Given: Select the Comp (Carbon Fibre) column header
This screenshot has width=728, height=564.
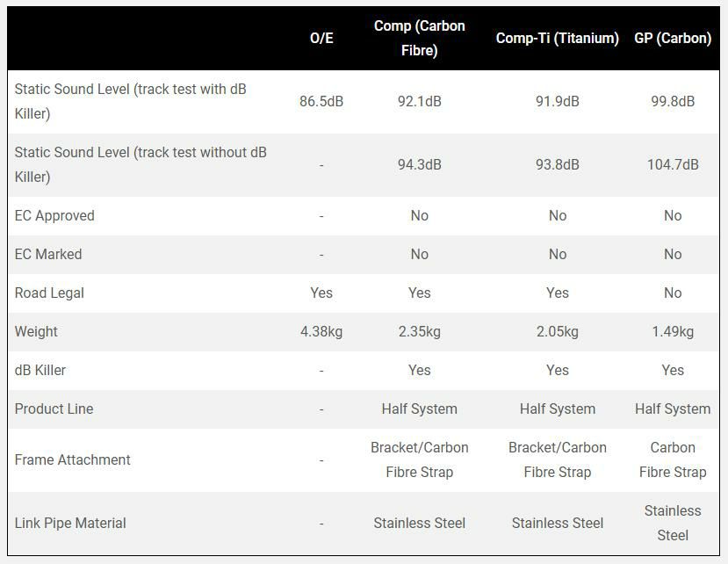Looking at the screenshot, I should pos(419,39).
